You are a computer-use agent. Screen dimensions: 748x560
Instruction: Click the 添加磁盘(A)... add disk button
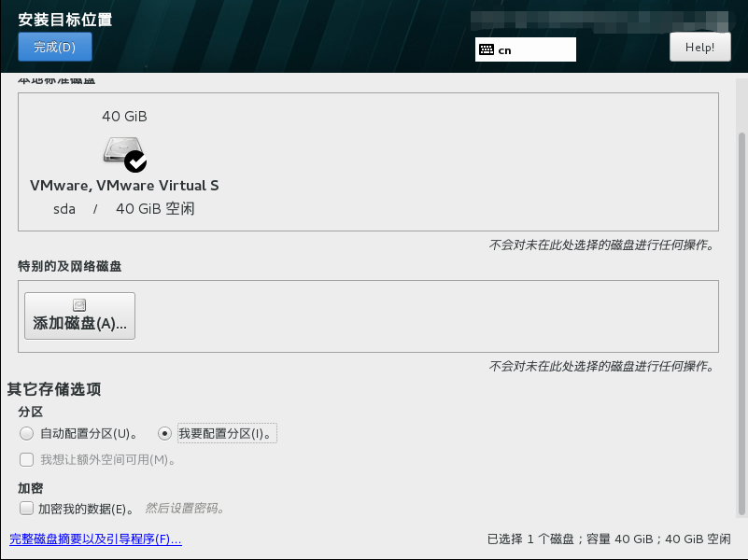79,316
